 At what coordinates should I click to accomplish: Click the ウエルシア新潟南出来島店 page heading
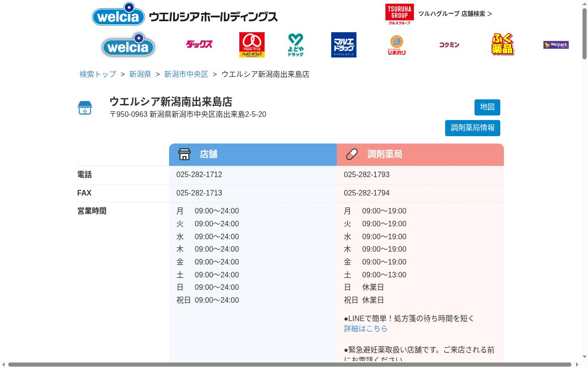(171, 102)
